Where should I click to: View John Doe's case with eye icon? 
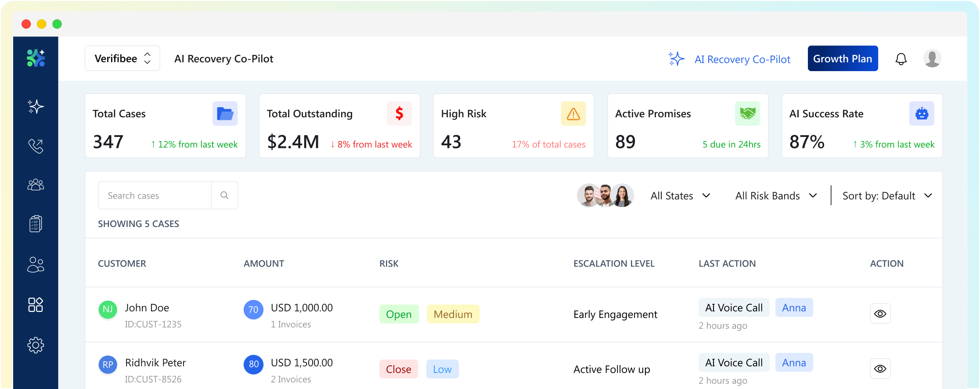tap(880, 314)
